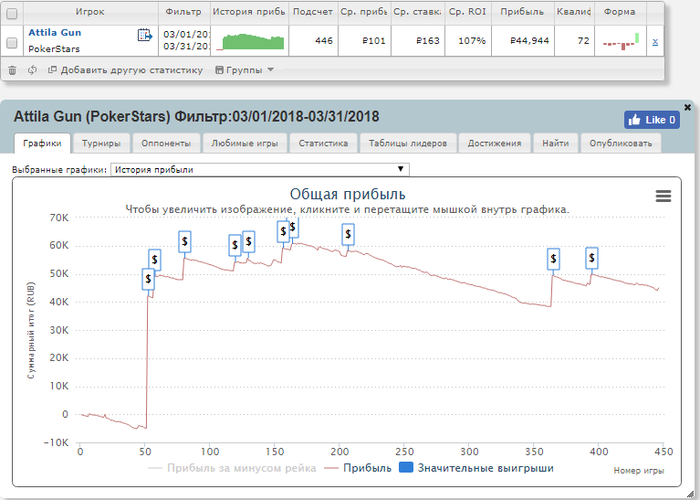700x500 pixels.
Task: Click the profit history mini chart thumbnail
Action: click(250, 41)
